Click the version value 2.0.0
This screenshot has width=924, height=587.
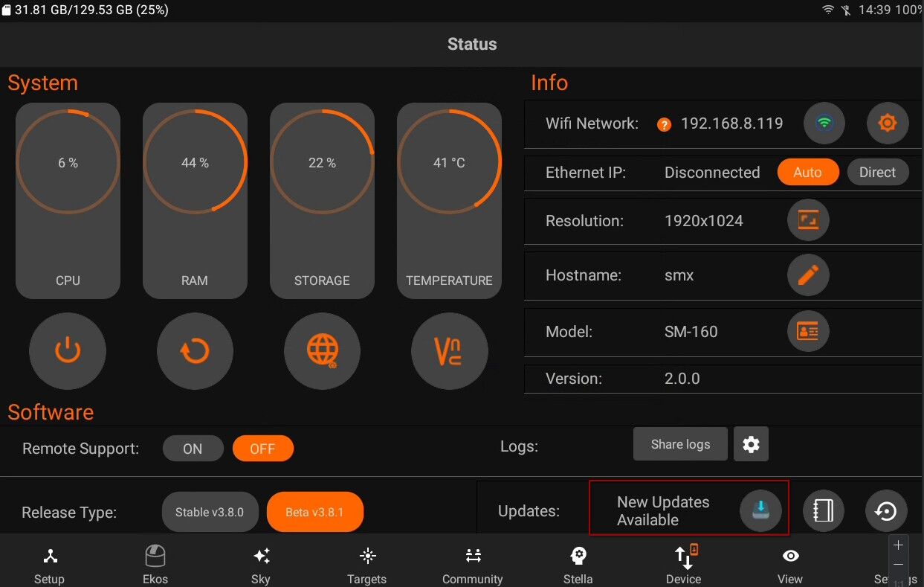point(682,379)
